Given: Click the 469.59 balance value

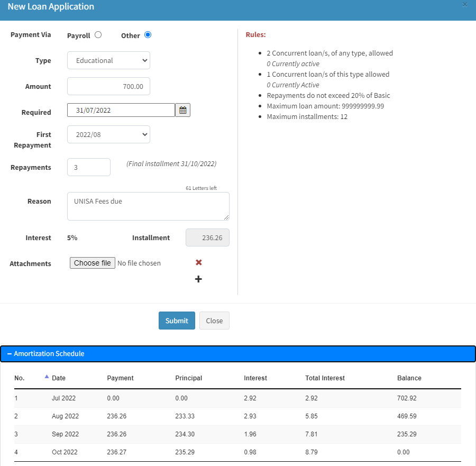Looking at the screenshot, I should pos(407,416).
